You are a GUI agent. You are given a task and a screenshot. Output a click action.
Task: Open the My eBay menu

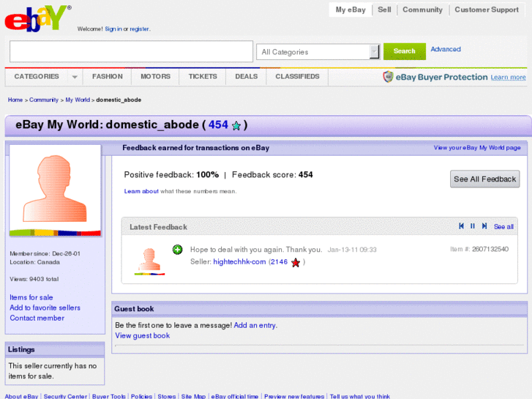pyautogui.click(x=351, y=10)
